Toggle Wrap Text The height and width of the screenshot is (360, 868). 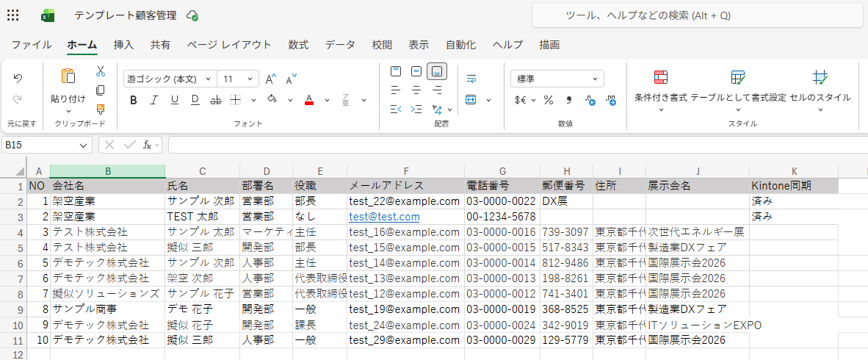[x=471, y=78]
